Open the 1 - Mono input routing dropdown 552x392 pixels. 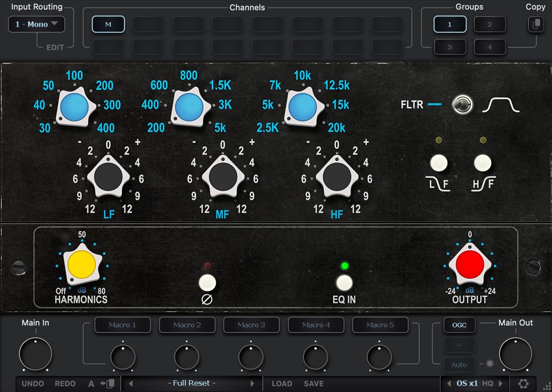[37, 24]
